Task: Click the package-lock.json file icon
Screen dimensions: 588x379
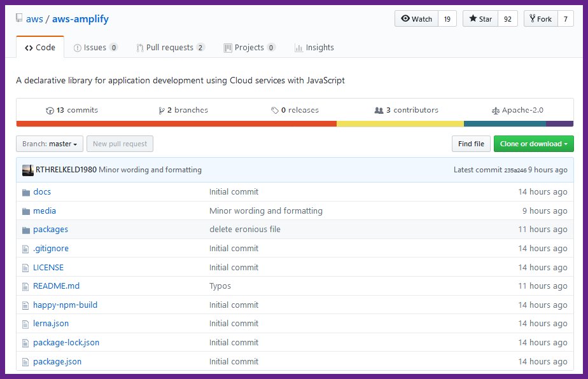Action: coord(25,343)
